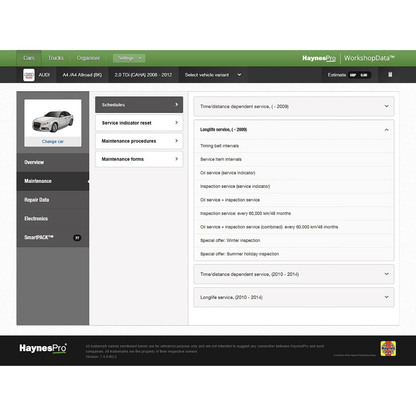Click the trash icon beside Estimate
The width and height of the screenshot is (416, 416).
pyautogui.click(x=390, y=75)
